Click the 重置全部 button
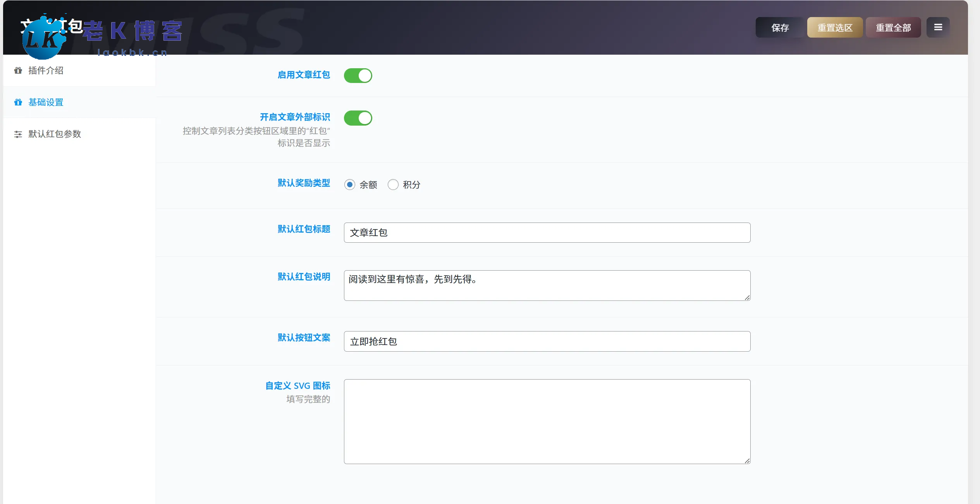Viewport: 980px width, 504px height. (x=893, y=28)
